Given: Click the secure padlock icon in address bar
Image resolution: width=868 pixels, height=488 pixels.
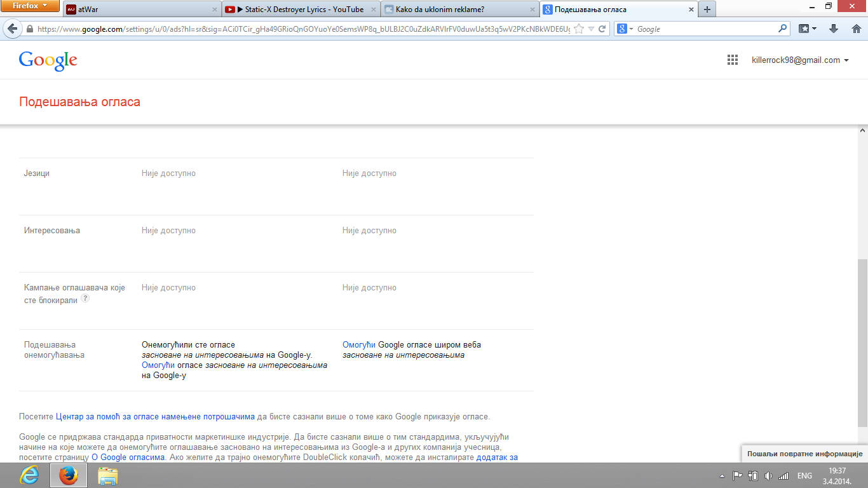Looking at the screenshot, I should pyautogui.click(x=30, y=29).
